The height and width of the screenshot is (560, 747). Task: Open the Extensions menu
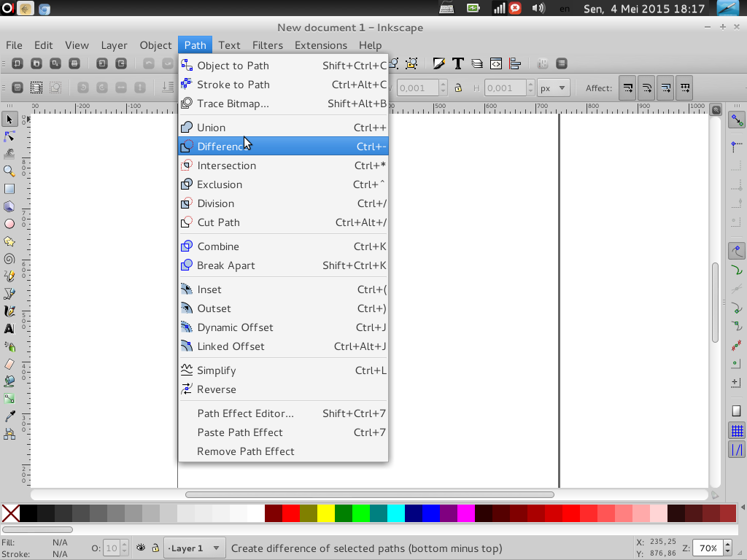click(x=320, y=45)
